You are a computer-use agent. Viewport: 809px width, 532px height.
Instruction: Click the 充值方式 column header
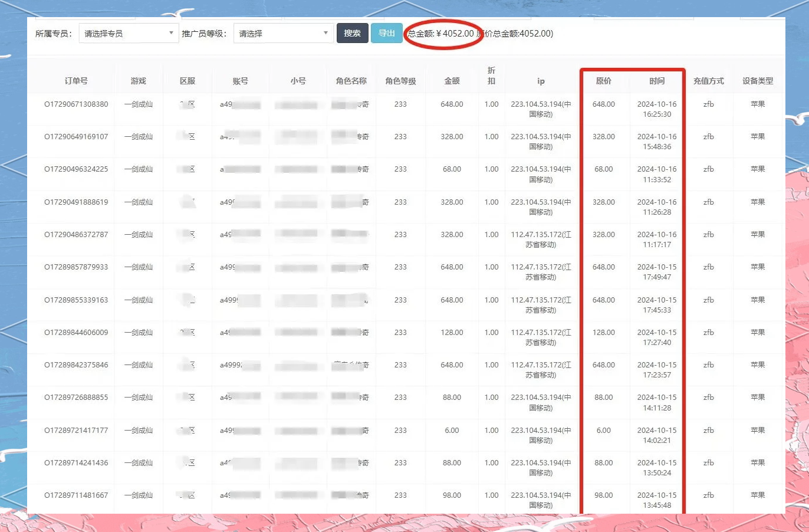(x=708, y=81)
